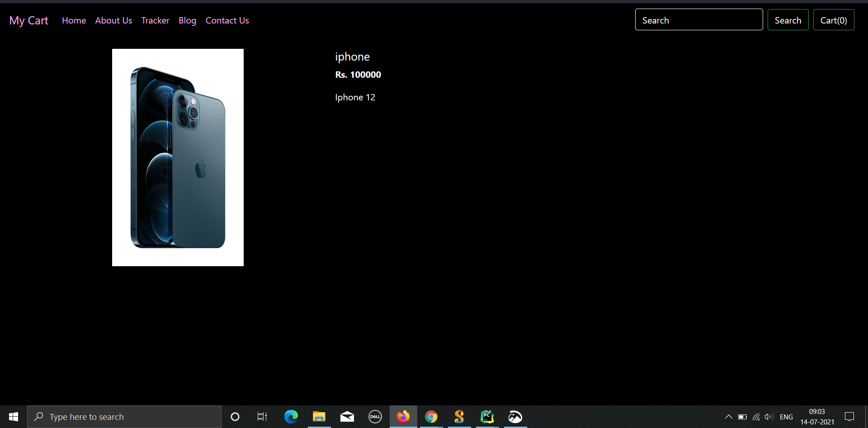The height and width of the screenshot is (428, 868).
Task: Click the Search text field in the navbar
Action: pos(699,19)
